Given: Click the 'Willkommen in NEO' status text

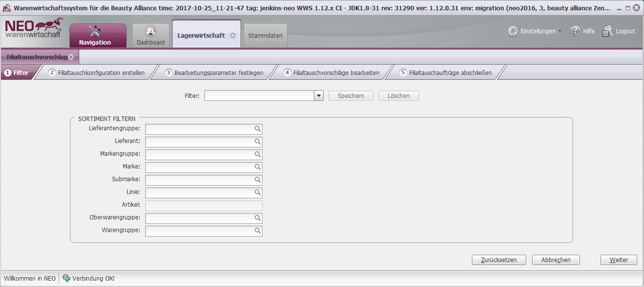Looking at the screenshot, I should tap(30, 278).
